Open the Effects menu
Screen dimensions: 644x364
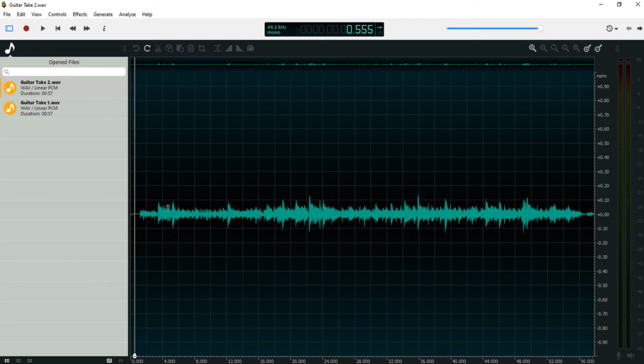(x=80, y=14)
